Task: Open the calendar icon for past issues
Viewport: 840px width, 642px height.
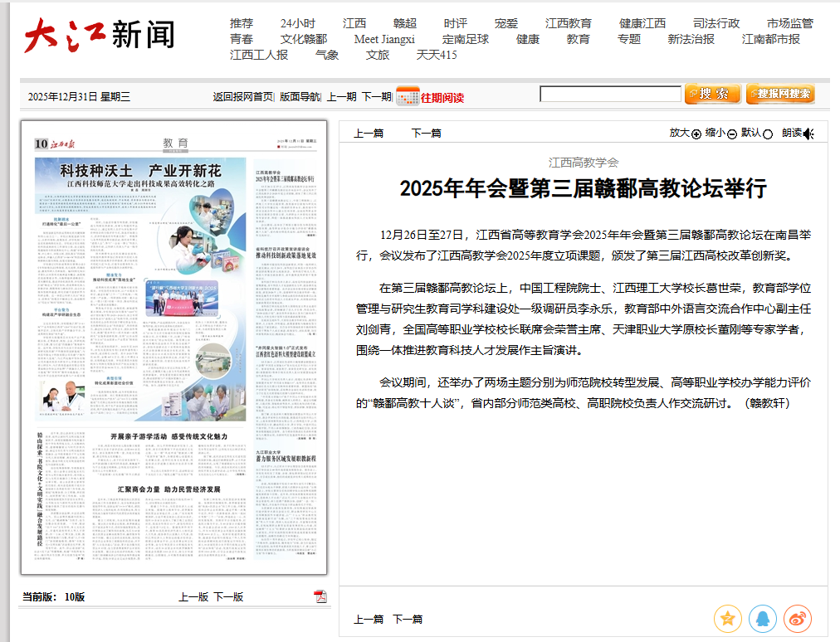Action: [x=407, y=96]
